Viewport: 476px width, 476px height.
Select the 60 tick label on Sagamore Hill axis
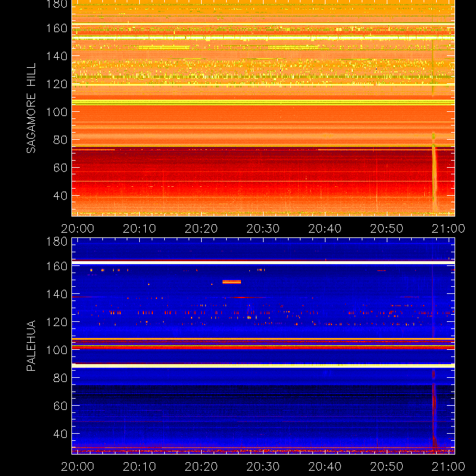(x=60, y=168)
